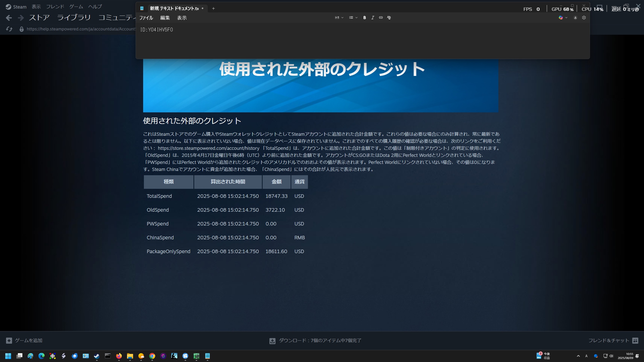Image resolution: width=644 pixels, height=362 pixels.
Task: Select RMB currency in ChinaSpend row
Action: coord(300,238)
